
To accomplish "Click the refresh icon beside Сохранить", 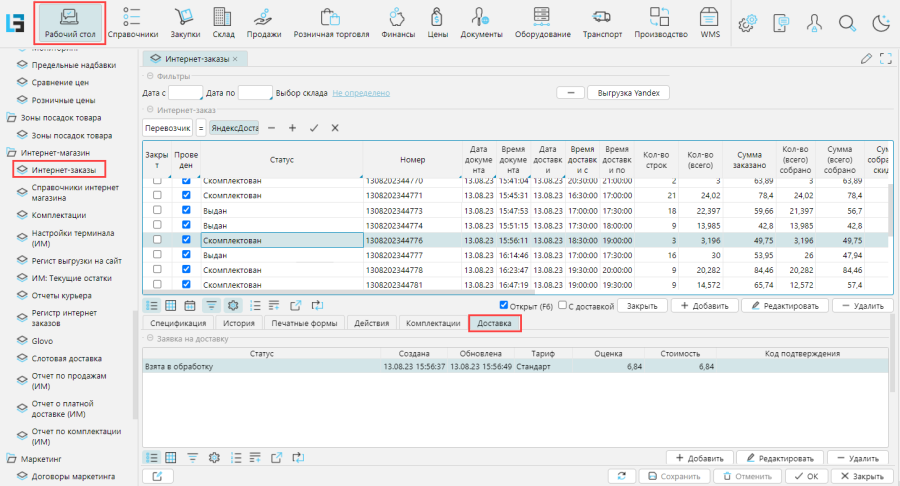I will pos(621,477).
